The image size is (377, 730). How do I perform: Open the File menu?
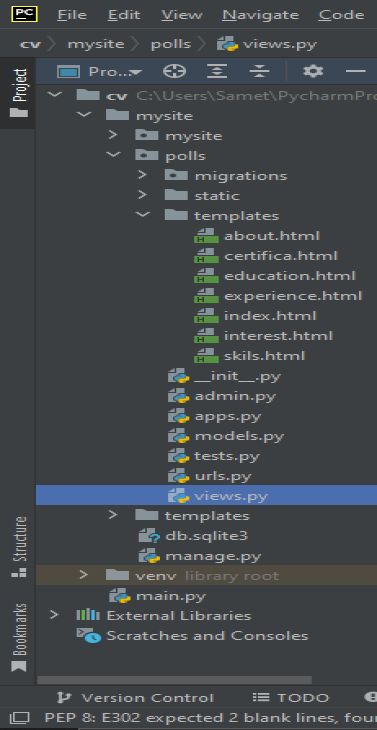[x=72, y=15]
